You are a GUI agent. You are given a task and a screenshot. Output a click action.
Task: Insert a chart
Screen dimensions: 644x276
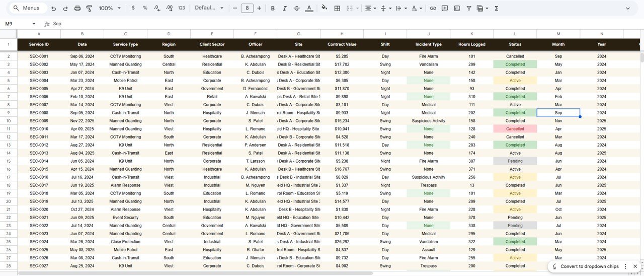[x=457, y=8]
